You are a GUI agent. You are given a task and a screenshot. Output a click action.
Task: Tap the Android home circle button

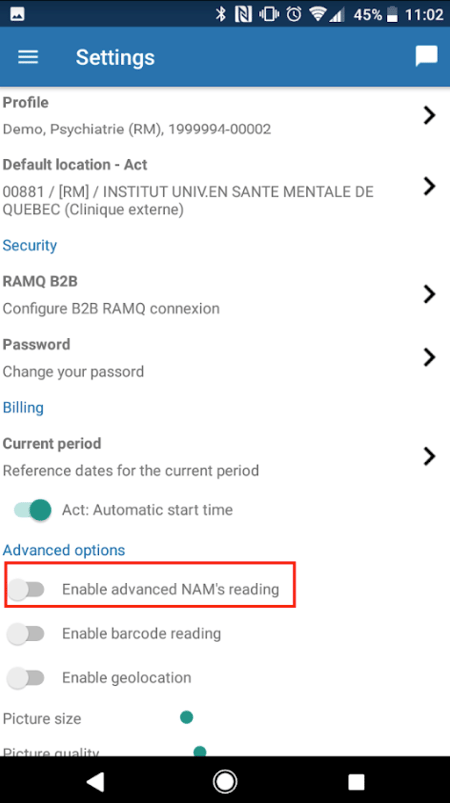tap(225, 781)
